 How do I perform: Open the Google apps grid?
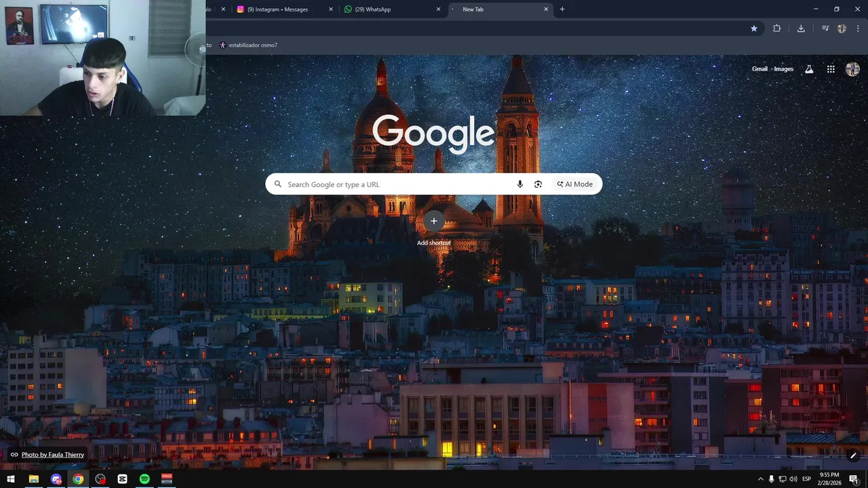point(831,69)
